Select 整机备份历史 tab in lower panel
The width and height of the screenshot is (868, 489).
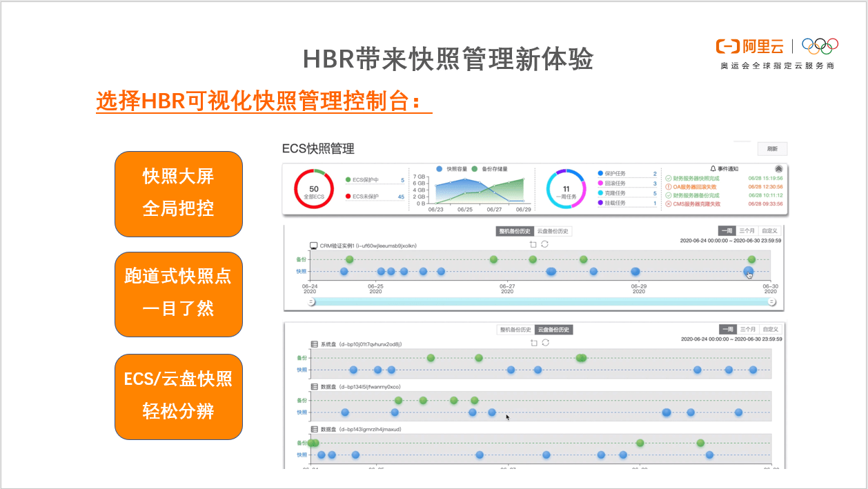click(515, 330)
